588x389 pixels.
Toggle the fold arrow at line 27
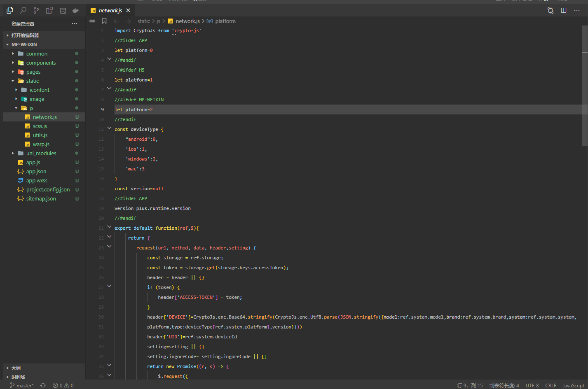coord(109,286)
